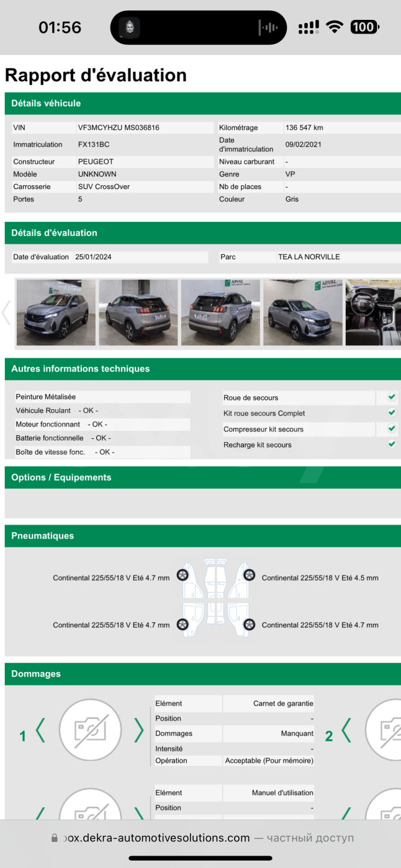Tap the battery 100 indicator
401x868 pixels.
pos(364,27)
